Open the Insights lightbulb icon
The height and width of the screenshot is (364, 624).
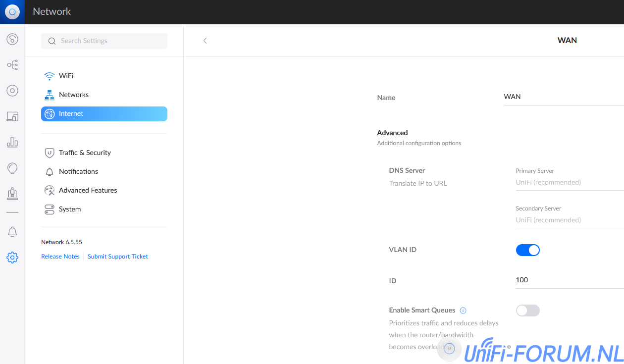click(12, 168)
